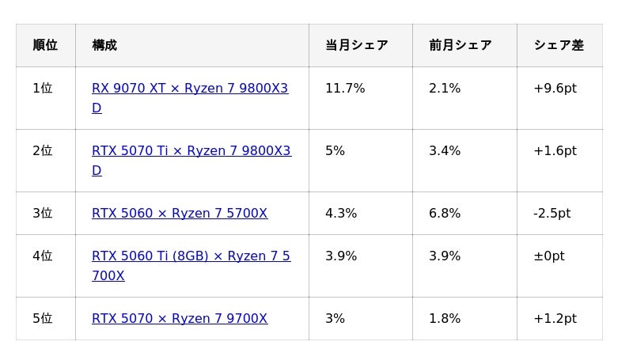
Task: Select the 3位 rank cell
Action: point(43,214)
